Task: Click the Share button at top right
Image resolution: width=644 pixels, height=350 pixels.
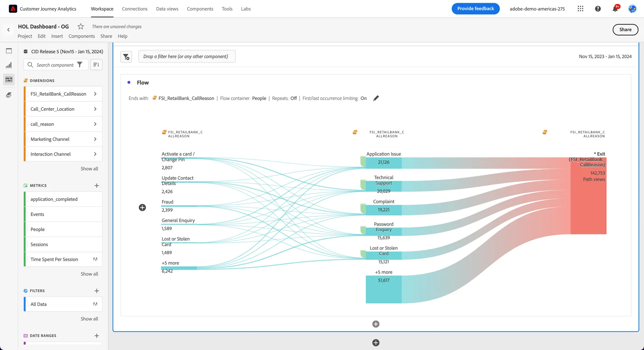Action: pos(625,29)
